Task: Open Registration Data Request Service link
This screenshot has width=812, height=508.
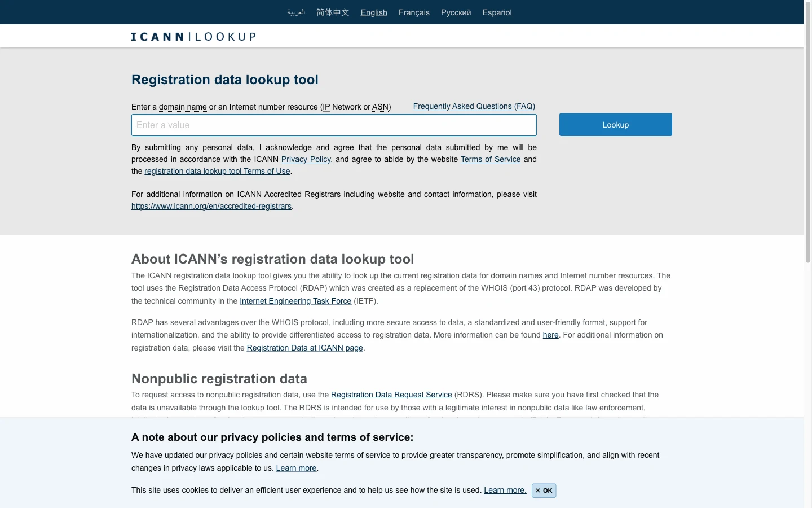Action: (x=391, y=395)
